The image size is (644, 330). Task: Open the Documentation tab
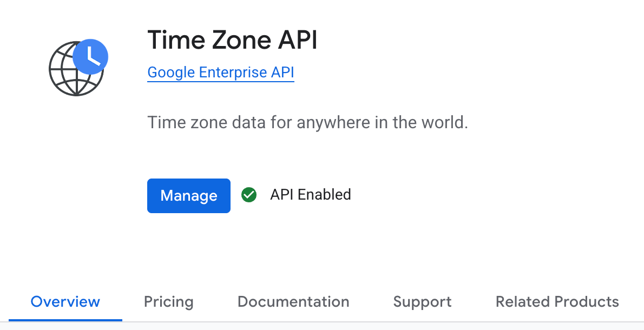(293, 302)
